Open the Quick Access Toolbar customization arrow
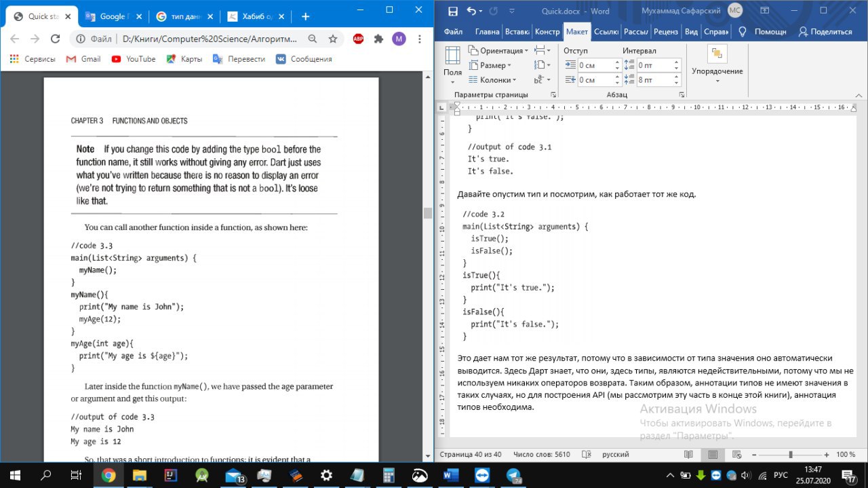Viewport: 868px width, 488px height. [511, 11]
